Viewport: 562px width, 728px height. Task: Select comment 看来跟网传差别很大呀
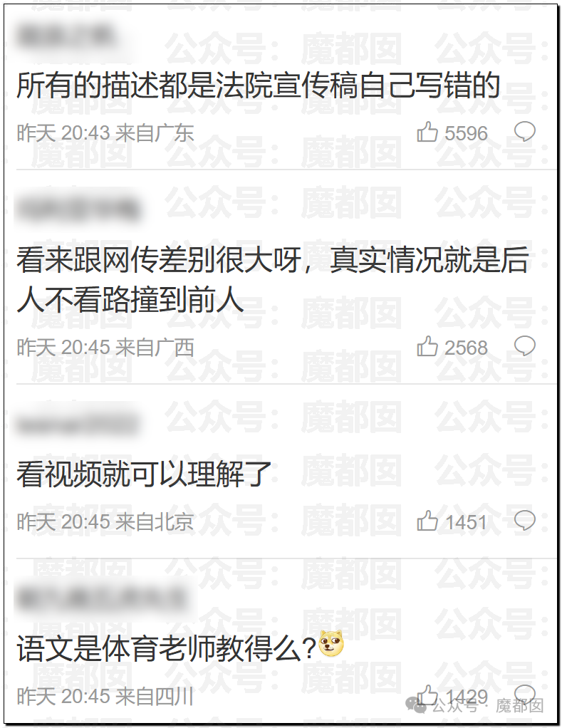[159, 259]
